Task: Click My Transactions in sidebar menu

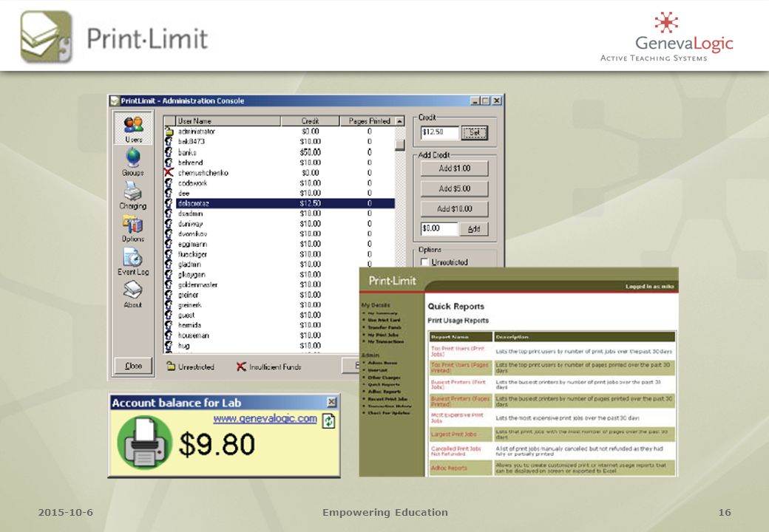Action: pos(385,341)
